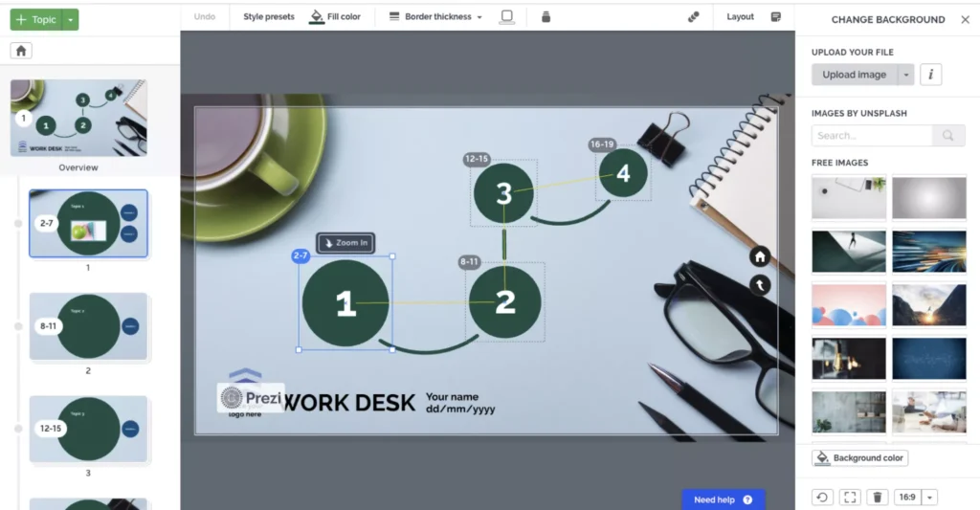This screenshot has height=510, width=980.
Task: Open the notes icon beside Layout
Action: tap(775, 17)
